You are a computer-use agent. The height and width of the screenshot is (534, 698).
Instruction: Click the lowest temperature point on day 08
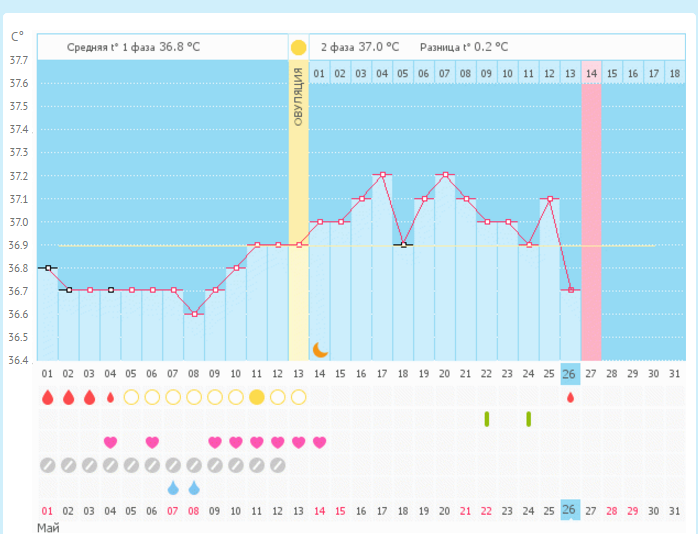click(194, 314)
